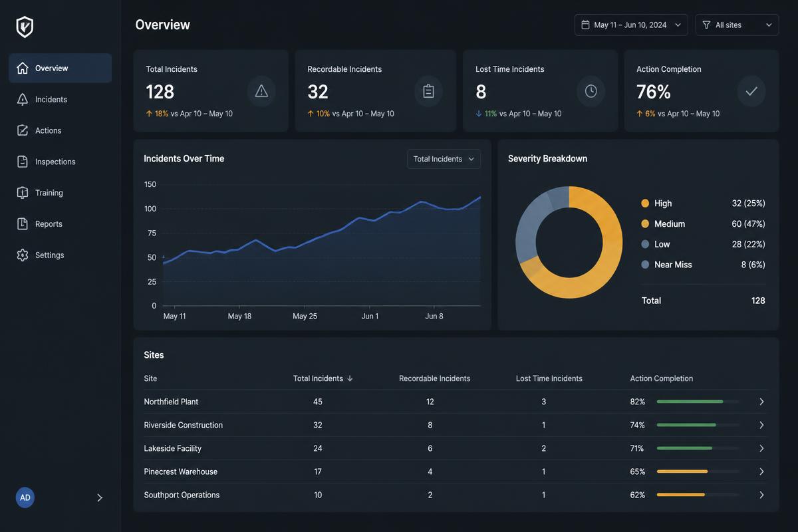Click the checkmark icon on Action Completion card

coord(751,91)
